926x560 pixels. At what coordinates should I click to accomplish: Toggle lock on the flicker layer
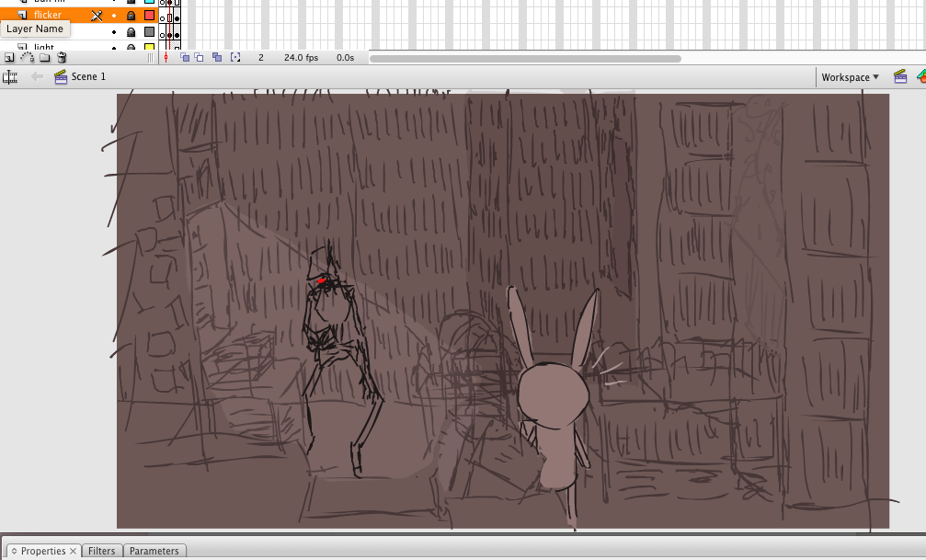pyautogui.click(x=131, y=16)
